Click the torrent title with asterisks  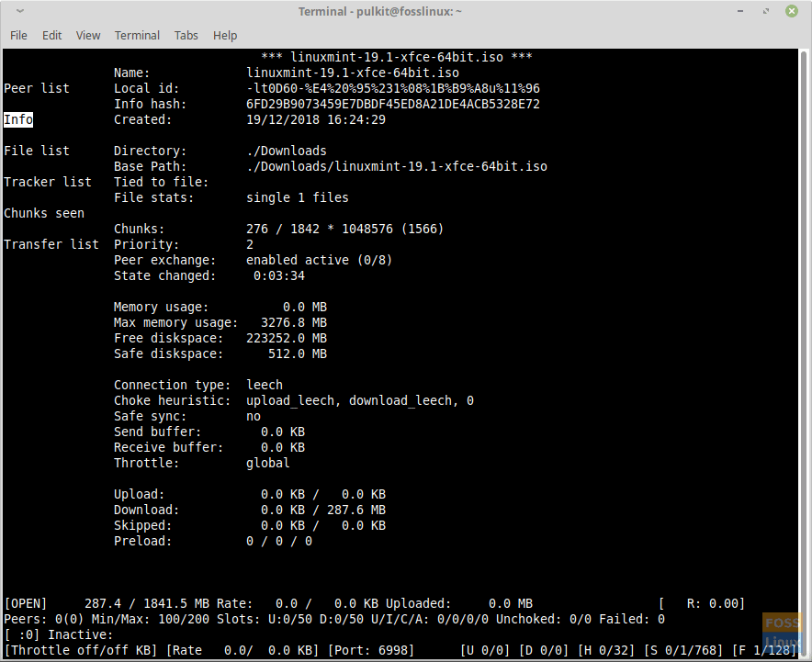pyautogui.click(x=397, y=57)
